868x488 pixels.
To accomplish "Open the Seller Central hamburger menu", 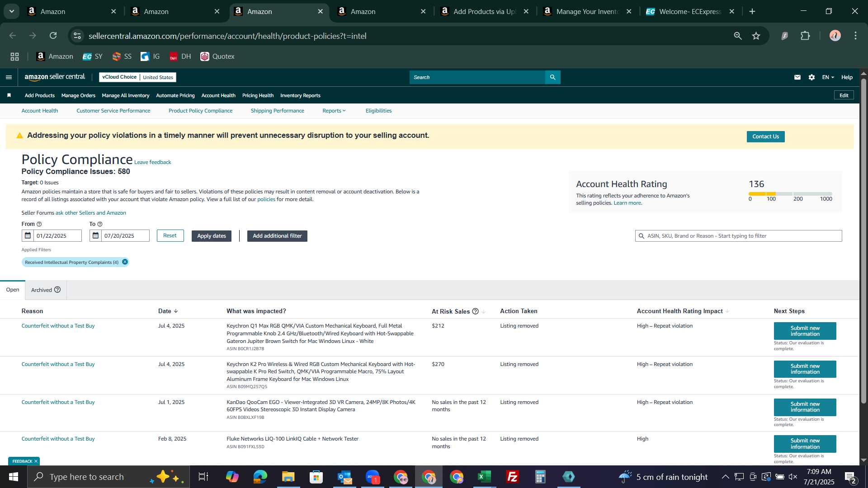I will click(x=9, y=77).
